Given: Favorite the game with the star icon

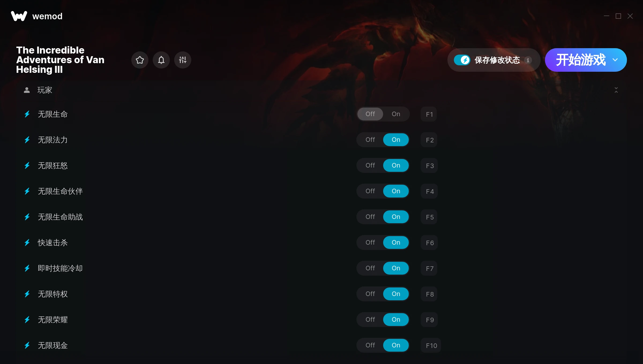Looking at the screenshot, I should [x=140, y=60].
